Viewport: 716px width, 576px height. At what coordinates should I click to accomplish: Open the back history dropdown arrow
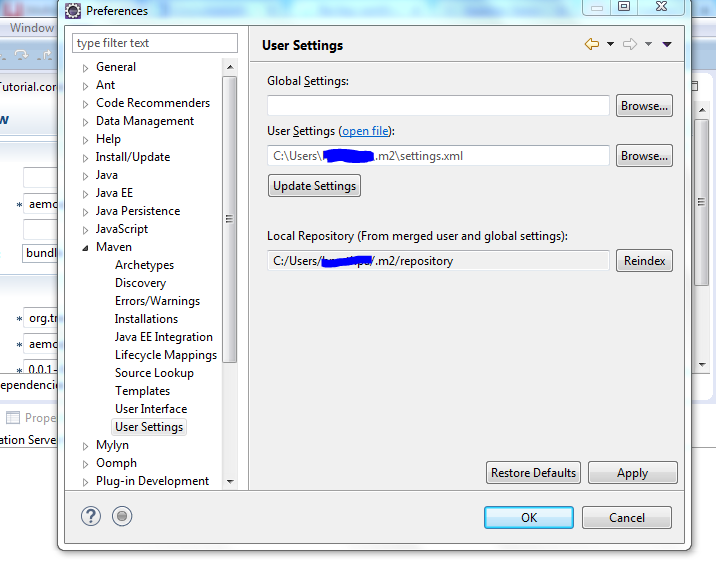pyautogui.click(x=611, y=44)
